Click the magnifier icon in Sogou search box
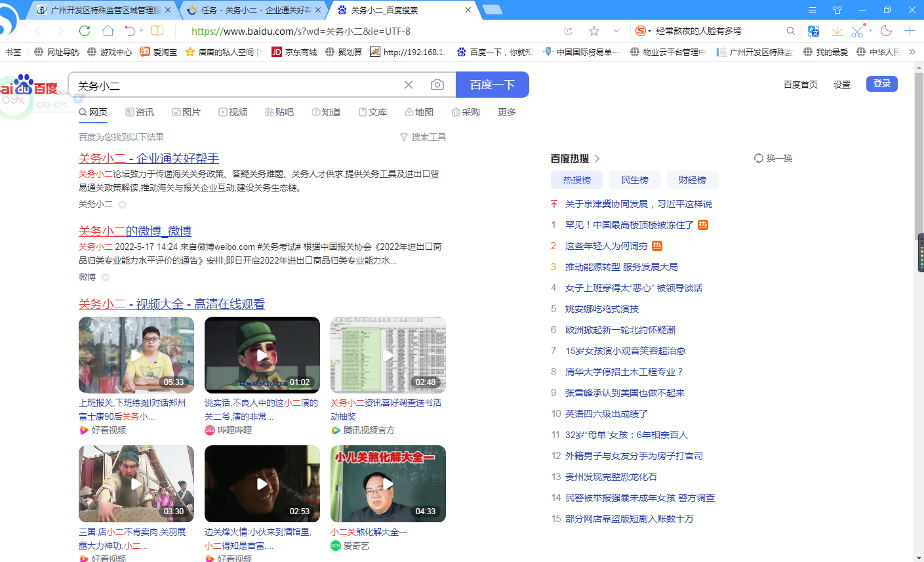Image resolution: width=924 pixels, height=562 pixels. (x=791, y=31)
